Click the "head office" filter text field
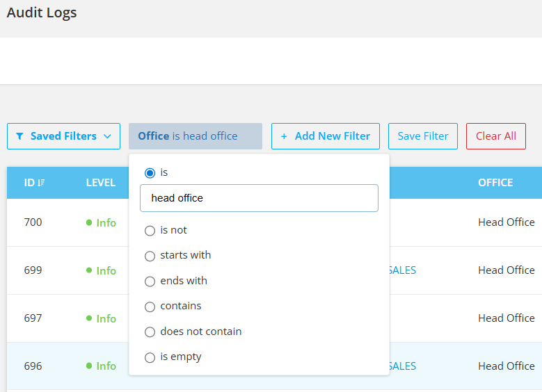 point(259,198)
